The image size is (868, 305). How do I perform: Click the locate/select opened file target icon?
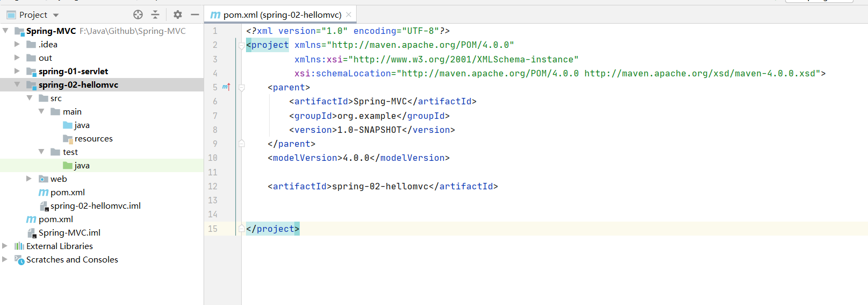(x=138, y=15)
